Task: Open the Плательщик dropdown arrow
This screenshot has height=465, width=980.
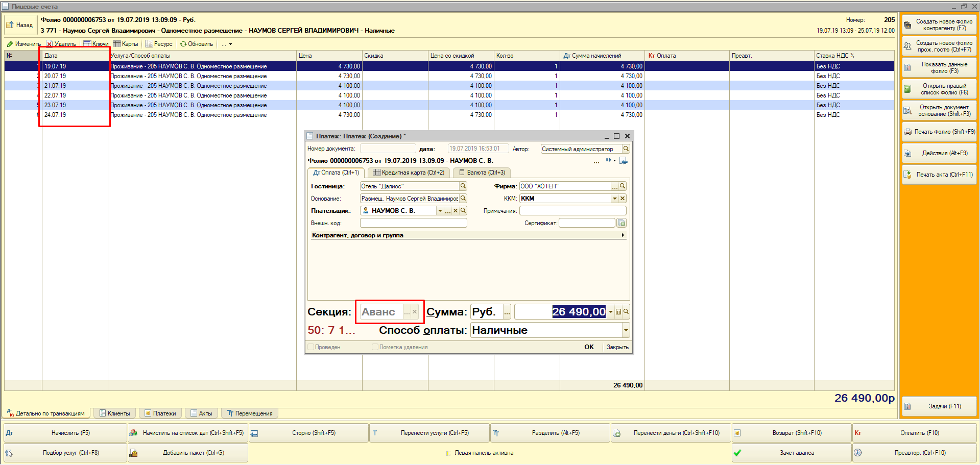Action: tap(440, 211)
